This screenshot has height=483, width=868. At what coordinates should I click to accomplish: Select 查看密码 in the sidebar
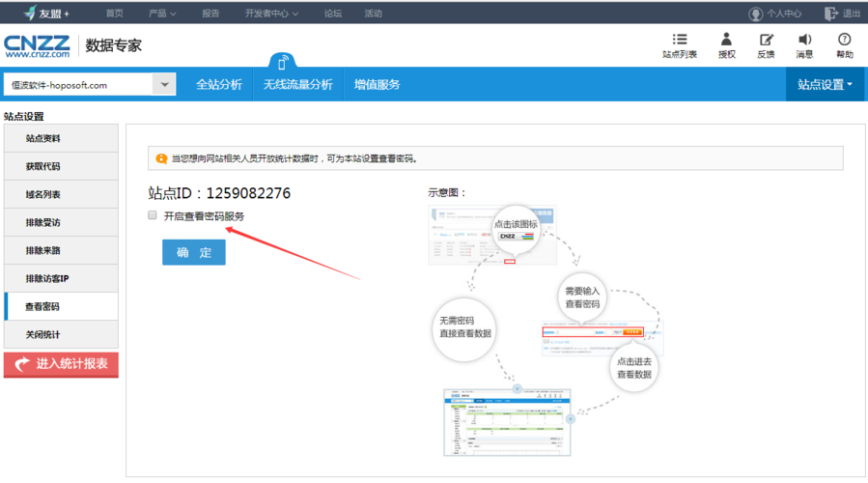point(61,306)
